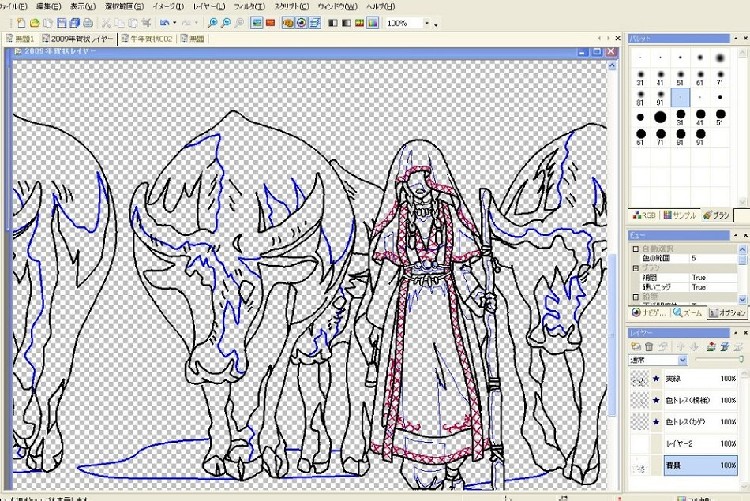Click the undo arrow icon
This screenshot has height=501, width=750.
164,22
